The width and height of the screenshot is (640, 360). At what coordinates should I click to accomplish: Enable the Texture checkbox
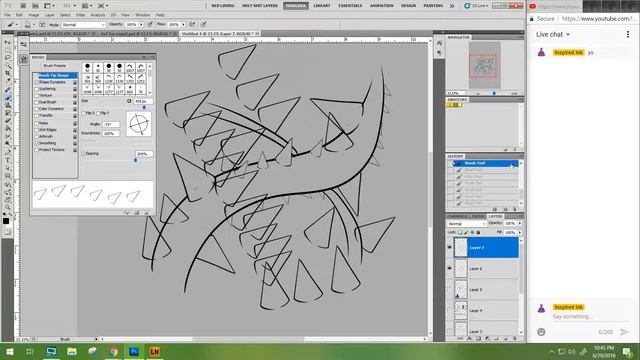pyautogui.click(x=36, y=96)
